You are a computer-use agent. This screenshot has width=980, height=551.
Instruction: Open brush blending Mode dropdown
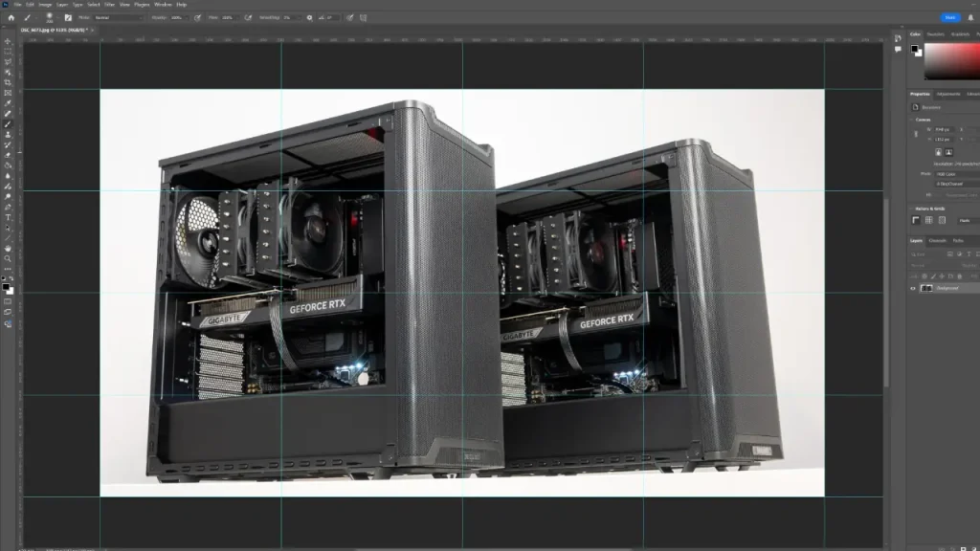coord(118,17)
